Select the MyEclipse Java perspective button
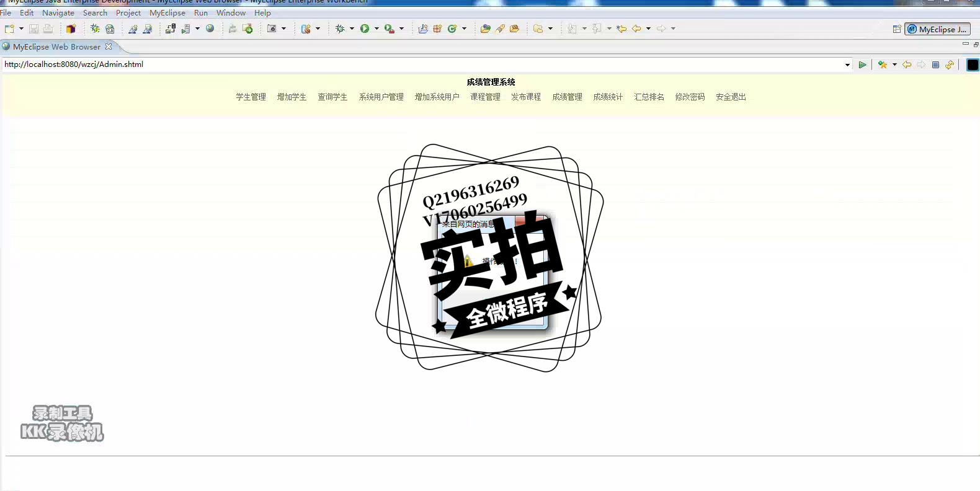 click(x=937, y=29)
